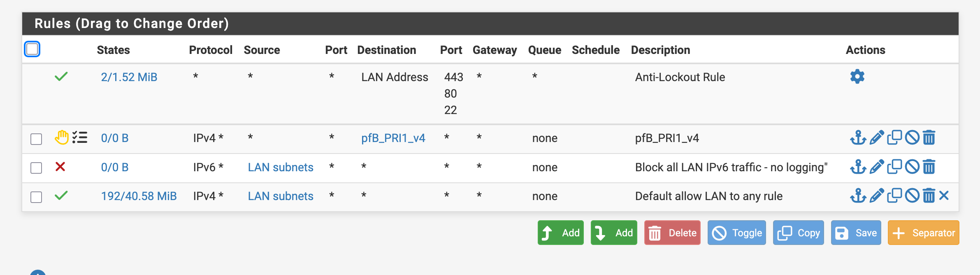Edit the pfB_PRI1_v4 rule with pencil
980x275 pixels.
tap(876, 137)
